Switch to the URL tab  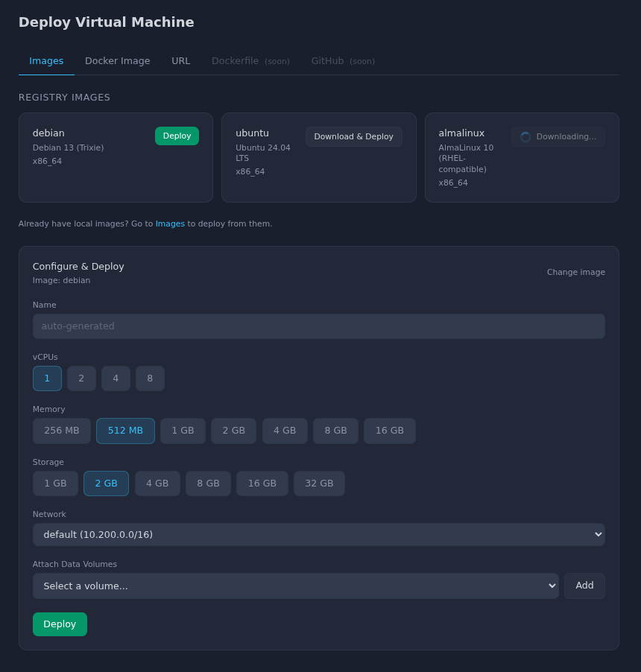pyautogui.click(x=180, y=61)
